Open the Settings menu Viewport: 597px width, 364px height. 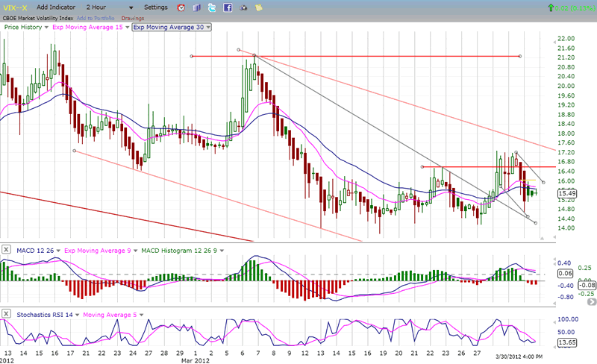click(x=156, y=7)
